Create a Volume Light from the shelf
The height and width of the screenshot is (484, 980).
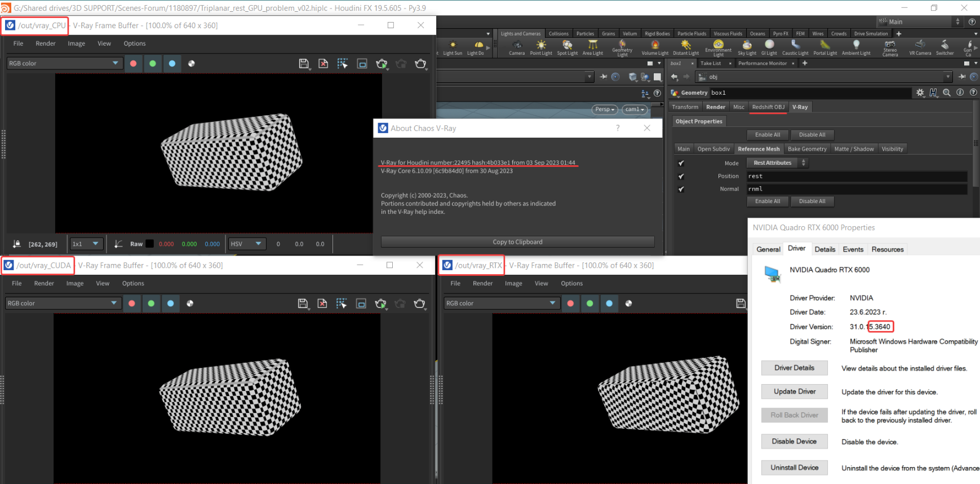click(655, 47)
